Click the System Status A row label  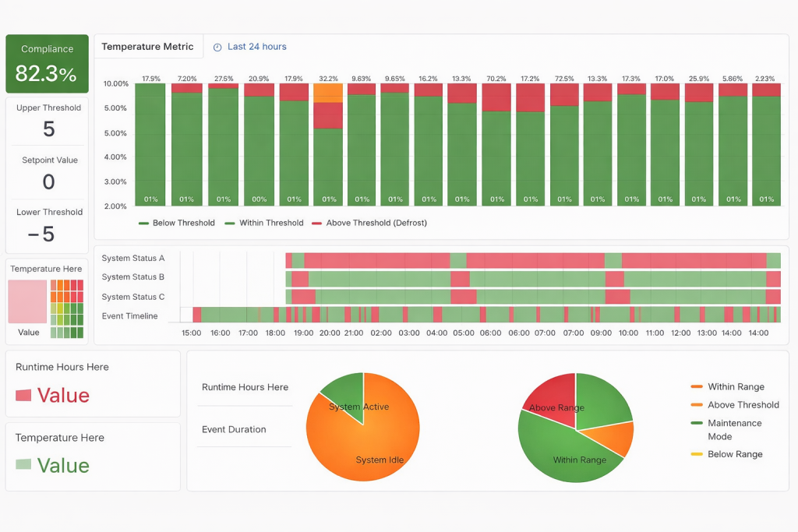click(133, 258)
